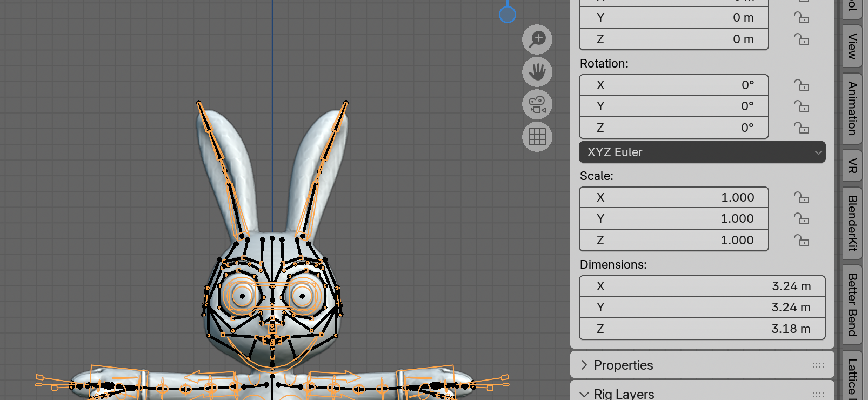Lock the Rotation Y axis
Viewport: 868px width, 400px height.
pyautogui.click(x=802, y=106)
